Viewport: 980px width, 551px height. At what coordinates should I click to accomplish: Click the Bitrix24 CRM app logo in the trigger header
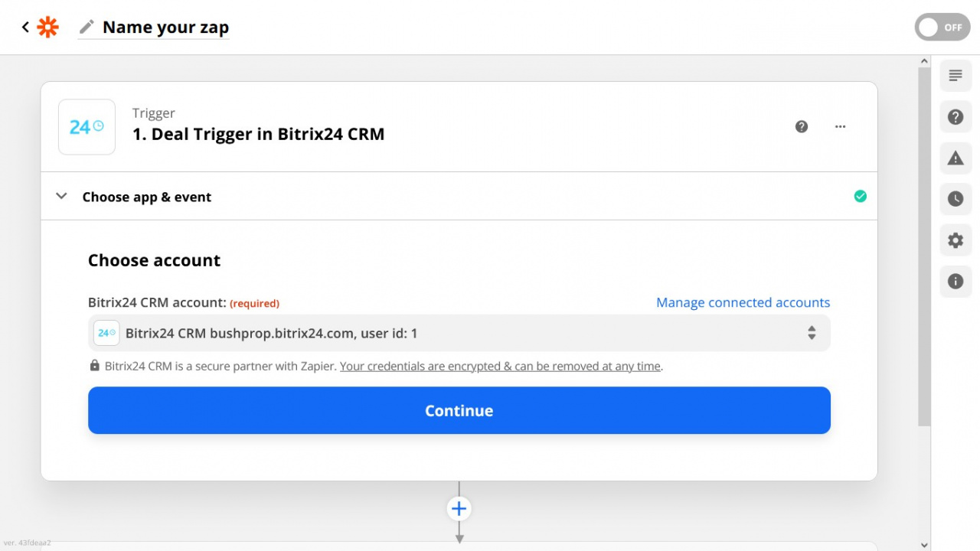pyautogui.click(x=87, y=127)
